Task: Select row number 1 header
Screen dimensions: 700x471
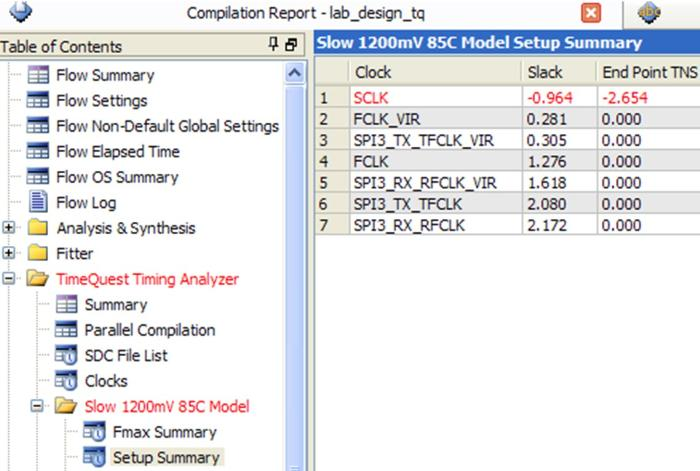Action: pyautogui.click(x=332, y=98)
